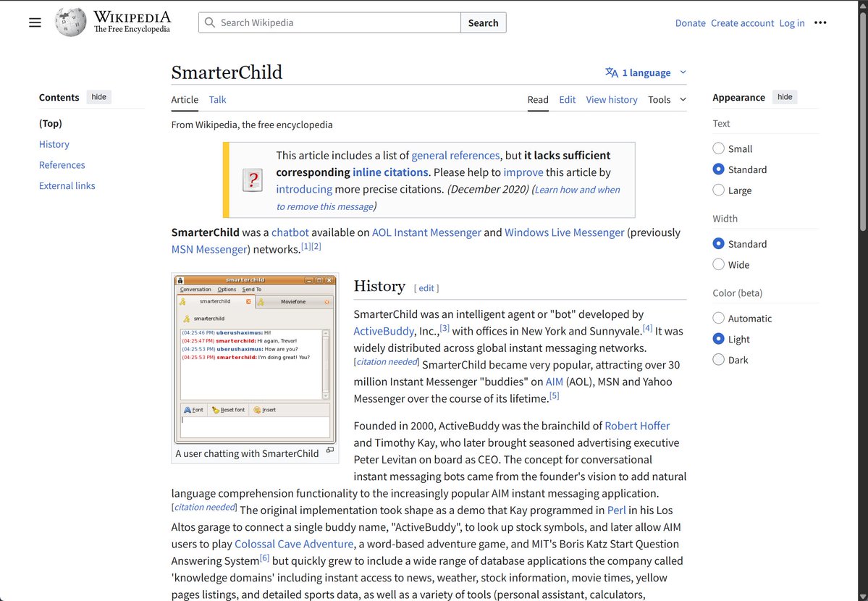868x601 pixels.
Task: Open the AIM link
Action: coord(554,382)
